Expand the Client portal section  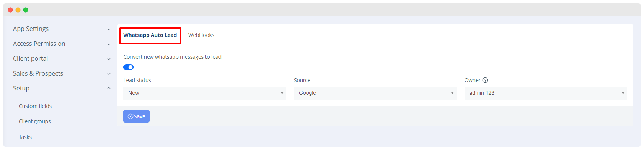coord(61,58)
